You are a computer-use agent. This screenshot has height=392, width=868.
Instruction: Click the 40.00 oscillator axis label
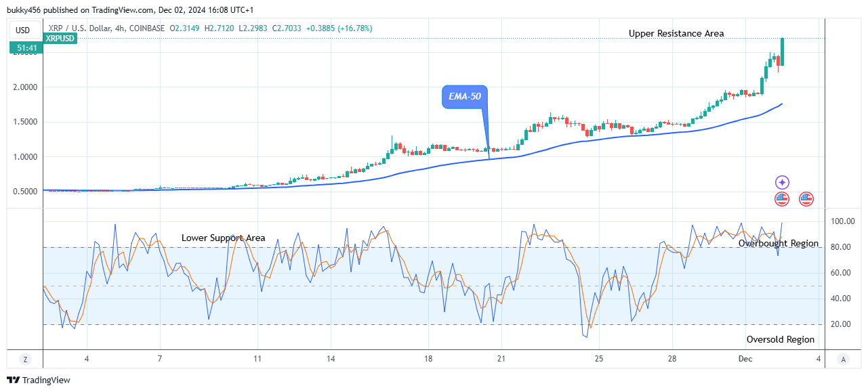[x=842, y=299]
